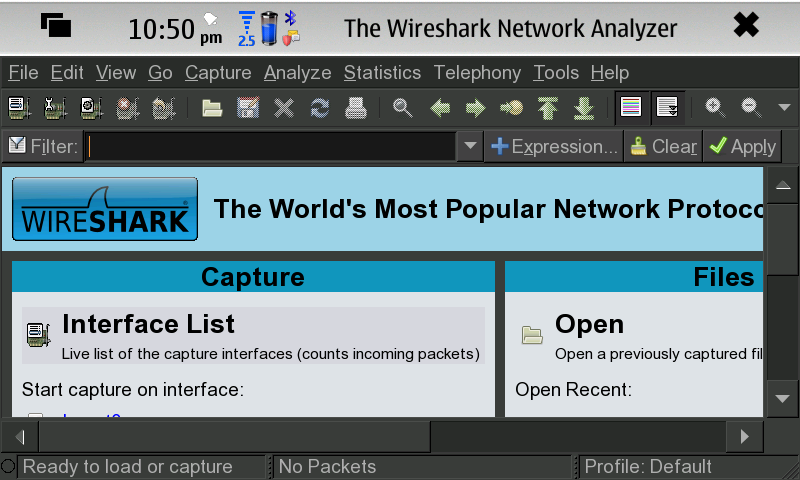Click the Interface List network card icon
Screen dimensions: 800x480
[x=38, y=335]
